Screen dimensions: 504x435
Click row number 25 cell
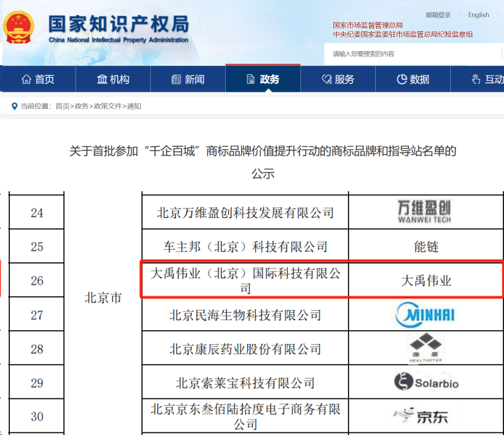coord(37,246)
